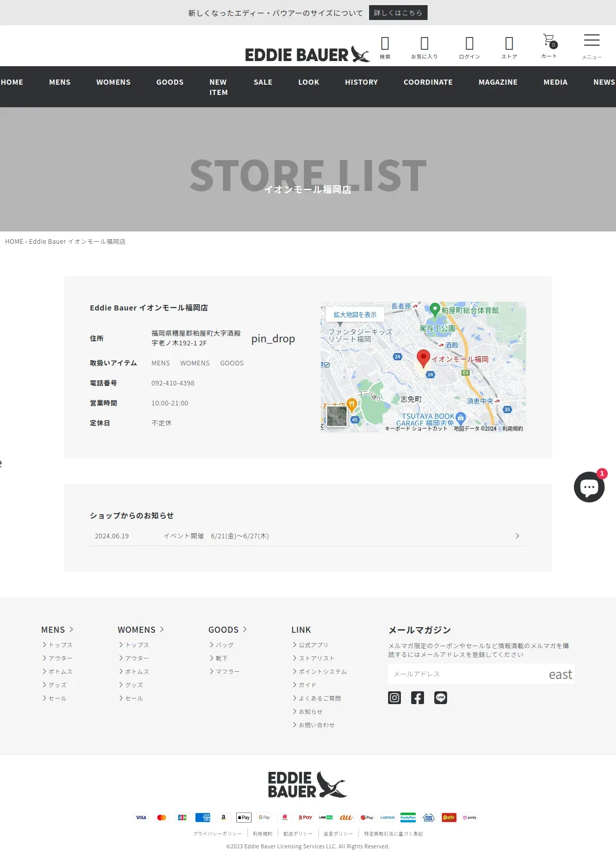Open 配送ポリシー footer link
This screenshot has width=616, height=855.
tap(298, 834)
